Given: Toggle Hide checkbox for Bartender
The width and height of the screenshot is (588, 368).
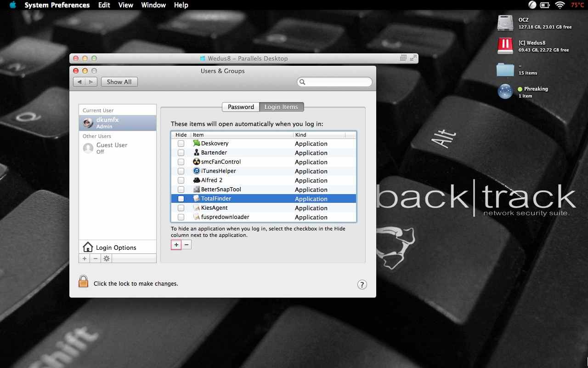Looking at the screenshot, I should tap(181, 153).
